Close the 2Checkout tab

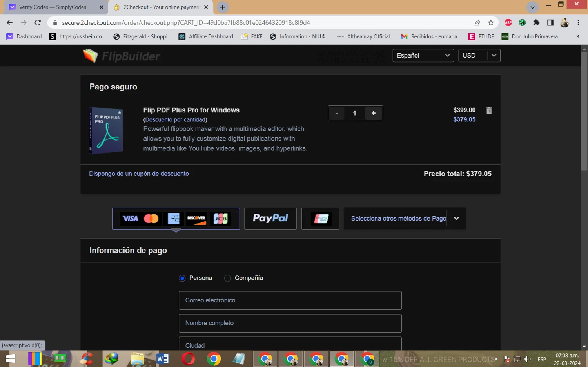click(206, 7)
